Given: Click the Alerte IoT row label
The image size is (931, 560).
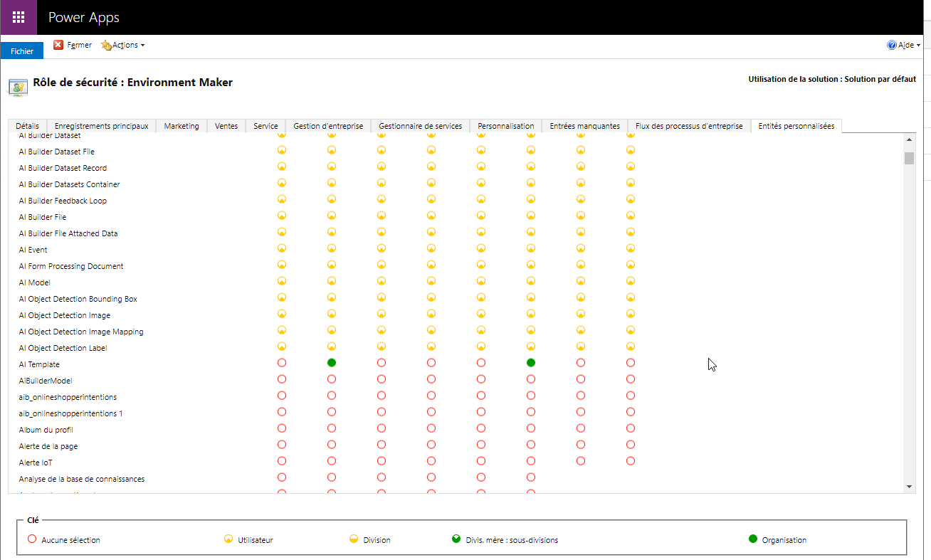Looking at the screenshot, I should click(x=36, y=463).
